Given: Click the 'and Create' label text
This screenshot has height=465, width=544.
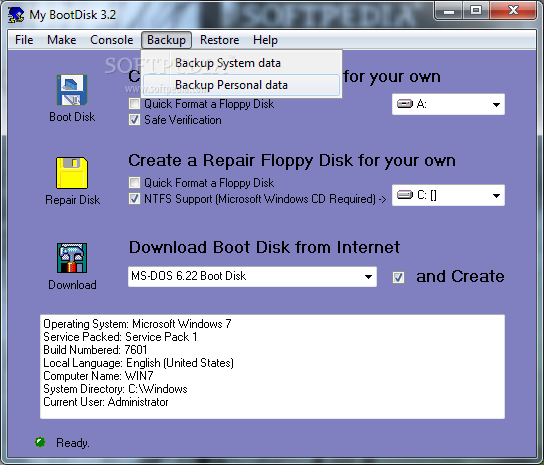Looking at the screenshot, I should [460, 277].
